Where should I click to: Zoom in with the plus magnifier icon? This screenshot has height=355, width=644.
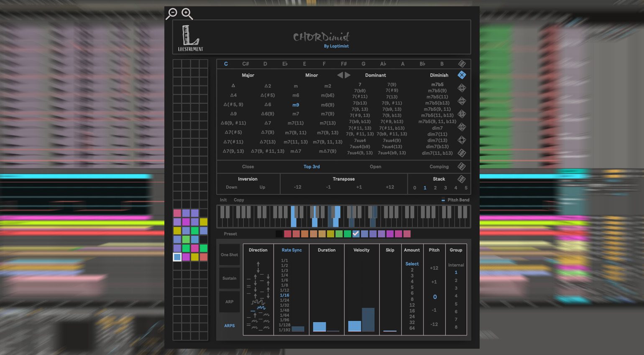coord(187,13)
